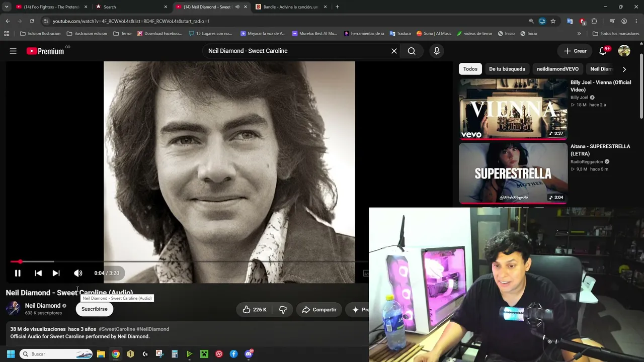644x362 pixels.
Task: Open the Aitana SUPERESTRELLA thumbnail
Action: [x=513, y=173]
